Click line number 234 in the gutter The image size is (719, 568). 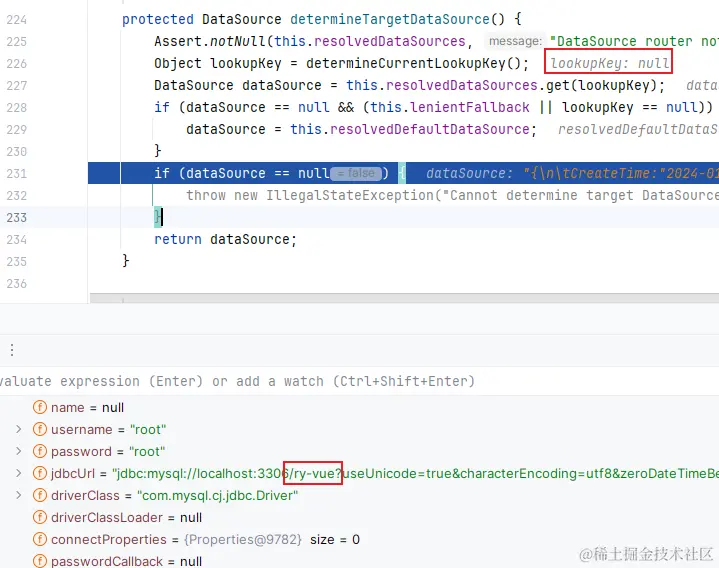pyautogui.click(x=17, y=240)
